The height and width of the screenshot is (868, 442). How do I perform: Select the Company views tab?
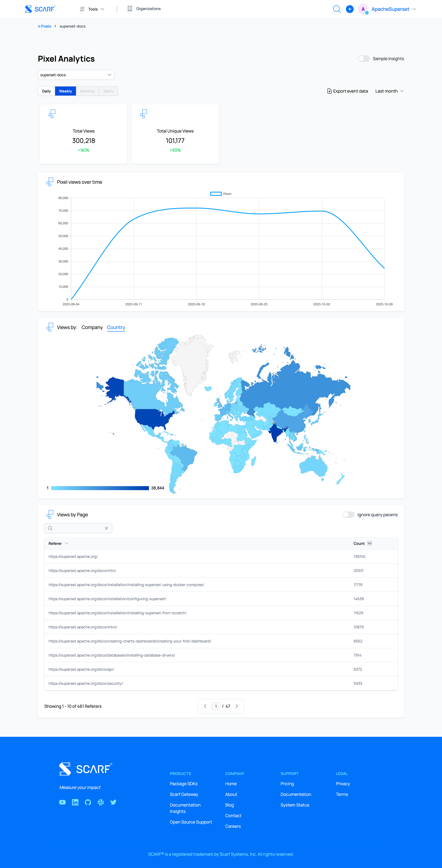tap(92, 327)
